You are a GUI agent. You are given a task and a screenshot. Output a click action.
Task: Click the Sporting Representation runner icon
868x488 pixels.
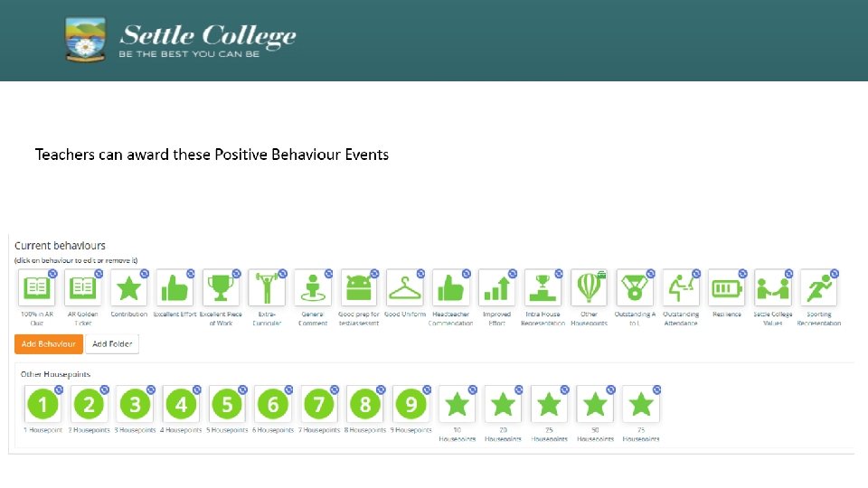818,288
